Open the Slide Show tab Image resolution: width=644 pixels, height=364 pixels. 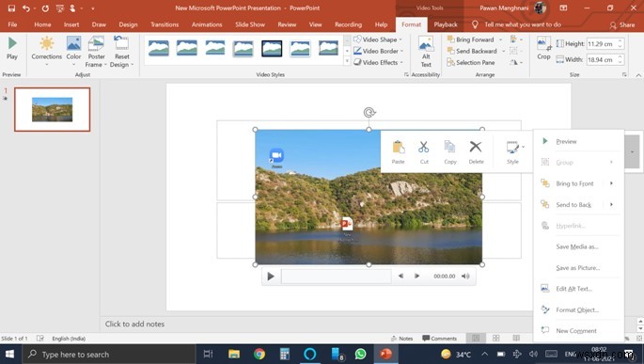coord(250,24)
